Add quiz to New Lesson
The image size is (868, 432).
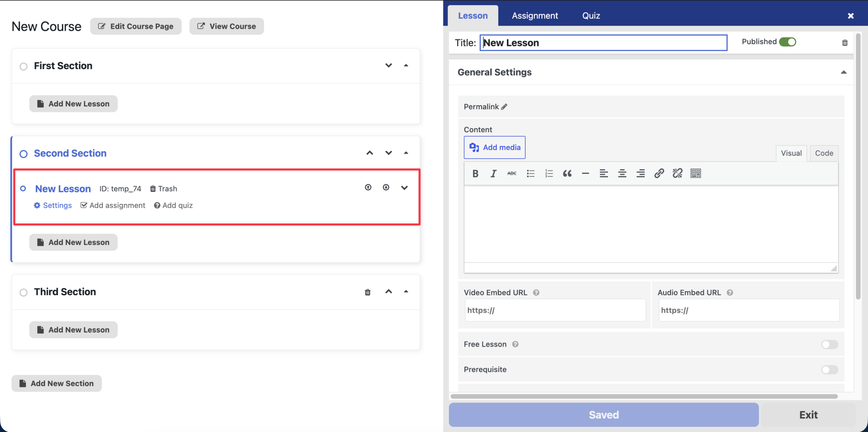pos(173,205)
